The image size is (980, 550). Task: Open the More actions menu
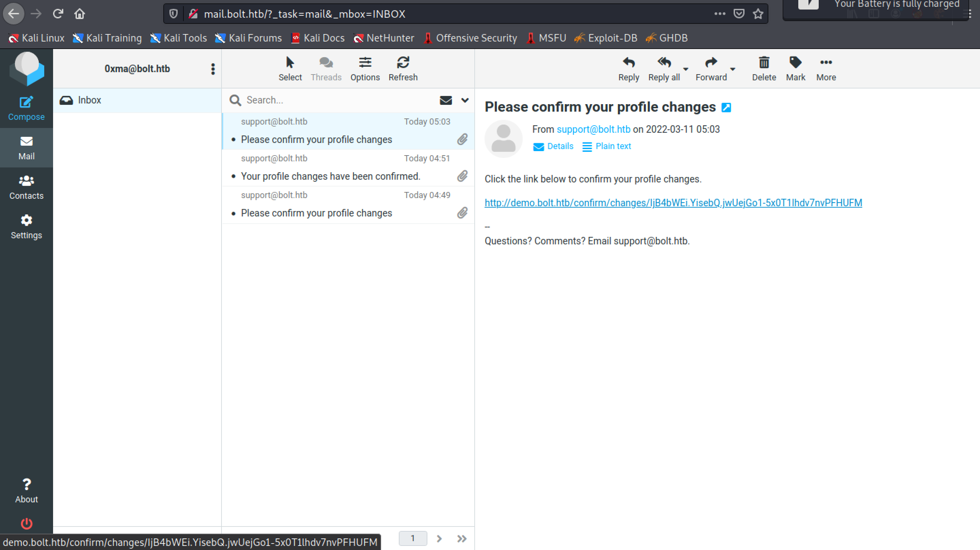point(826,69)
